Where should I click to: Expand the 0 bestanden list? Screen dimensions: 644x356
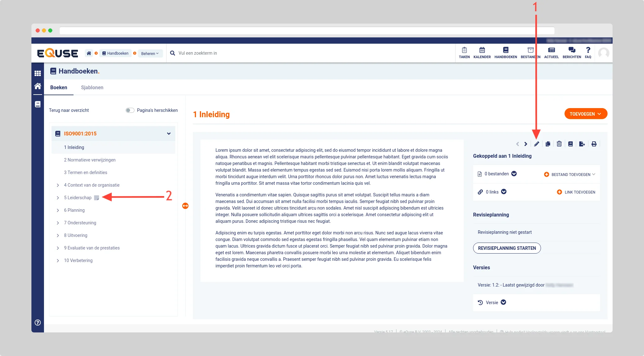point(514,174)
